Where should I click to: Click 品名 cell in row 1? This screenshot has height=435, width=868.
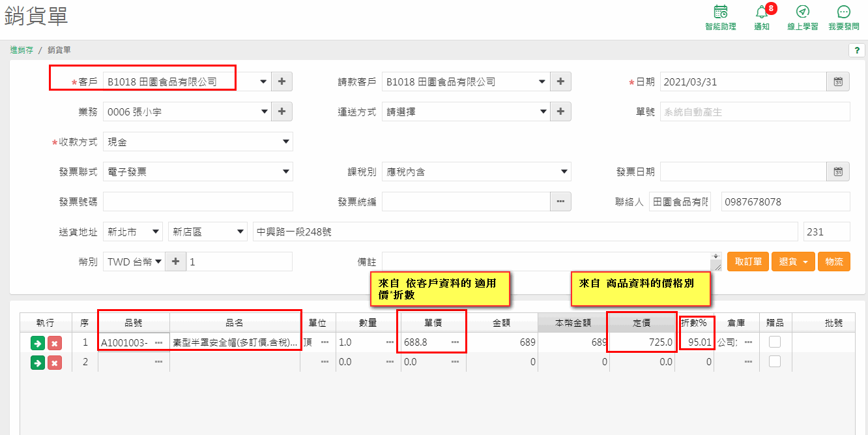[x=235, y=342]
